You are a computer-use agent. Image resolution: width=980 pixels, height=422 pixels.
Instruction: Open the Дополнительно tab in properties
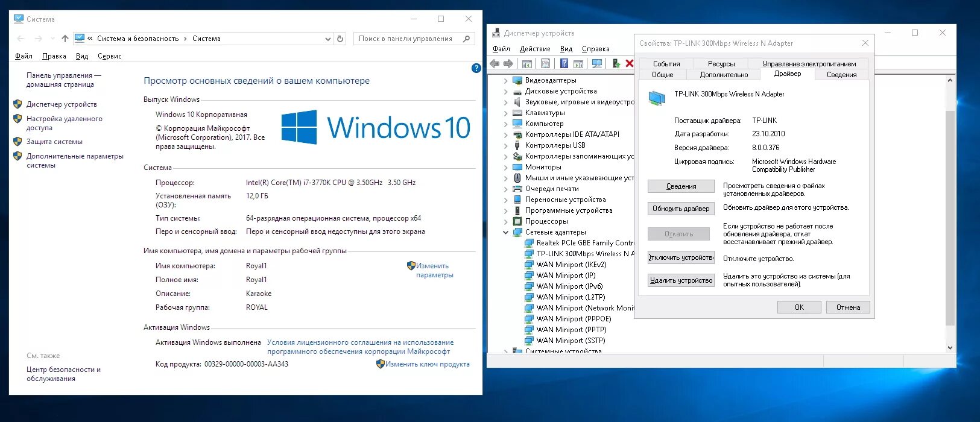click(724, 75)
